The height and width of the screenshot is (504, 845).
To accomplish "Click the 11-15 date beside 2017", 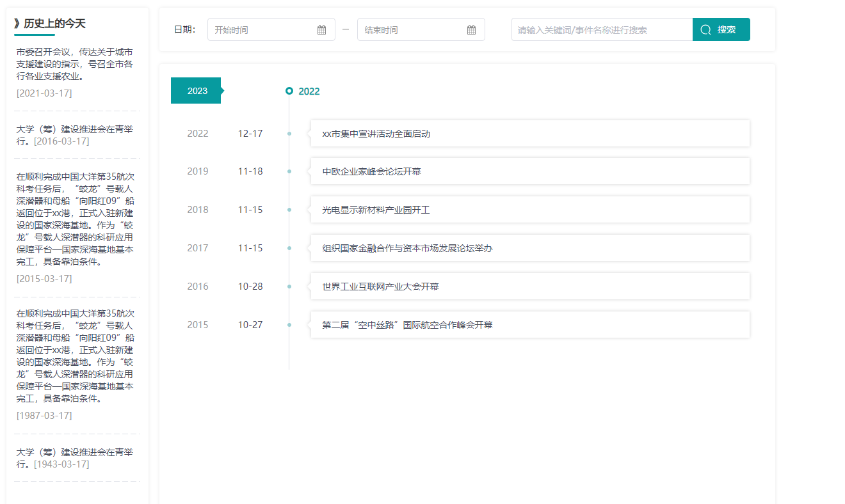I will tap(250, 248).
